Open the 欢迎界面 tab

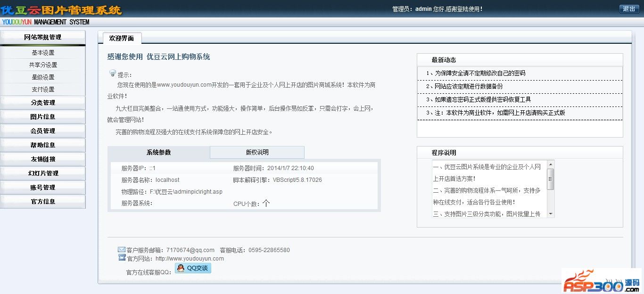click(122, 38)
